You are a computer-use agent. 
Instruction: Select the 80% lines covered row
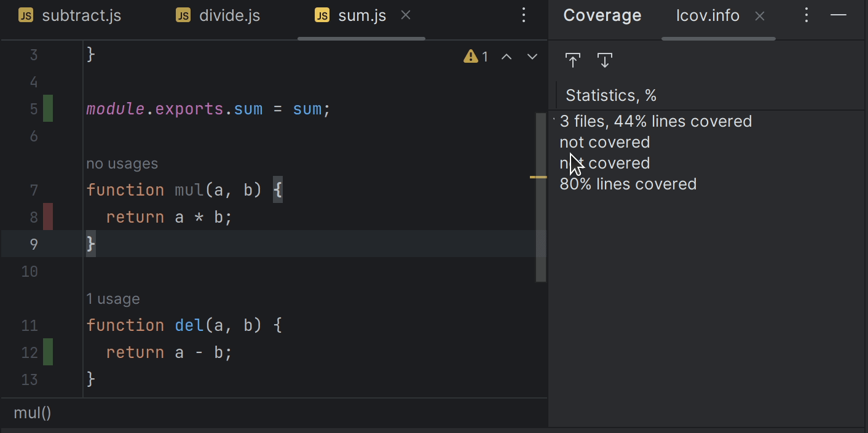(x=628, y=184)
